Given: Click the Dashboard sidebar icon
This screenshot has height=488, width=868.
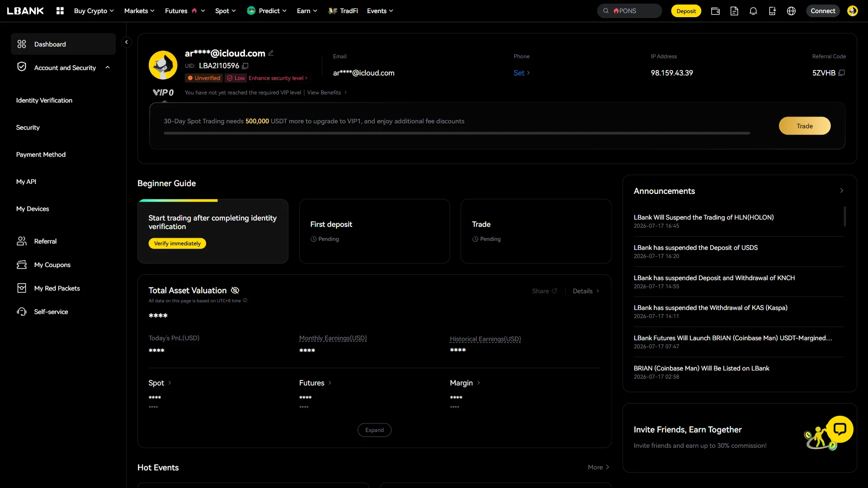Looking at the screenshot, I should (x=22, y=44).
